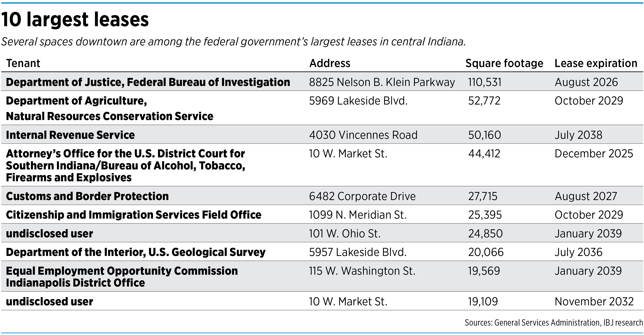This screenshot has width=644, height=335.
Task: Click the 6482 Corporate Drive address
Action: click(362, 196)
